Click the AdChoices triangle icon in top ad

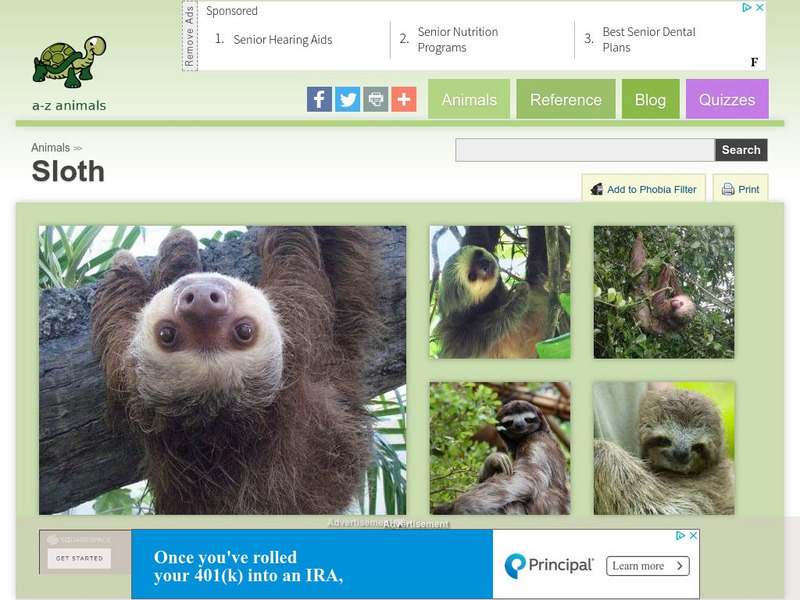coord(747,8)
